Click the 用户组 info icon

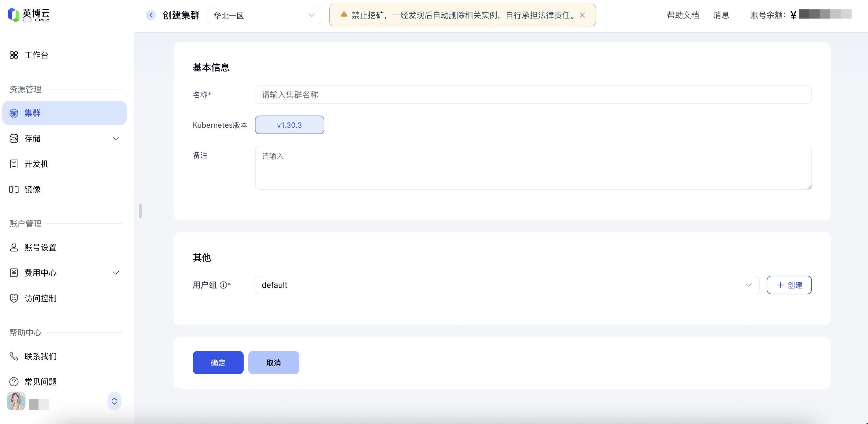223,285
